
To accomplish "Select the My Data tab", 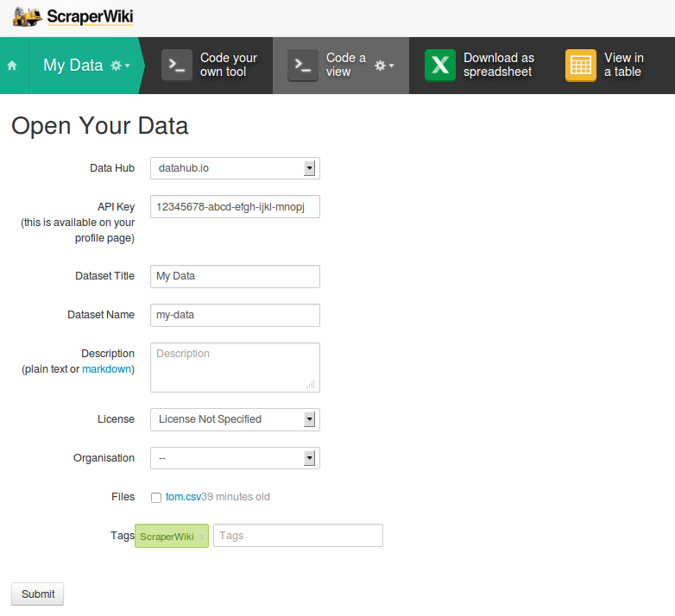I will click(x=73, y=66).
